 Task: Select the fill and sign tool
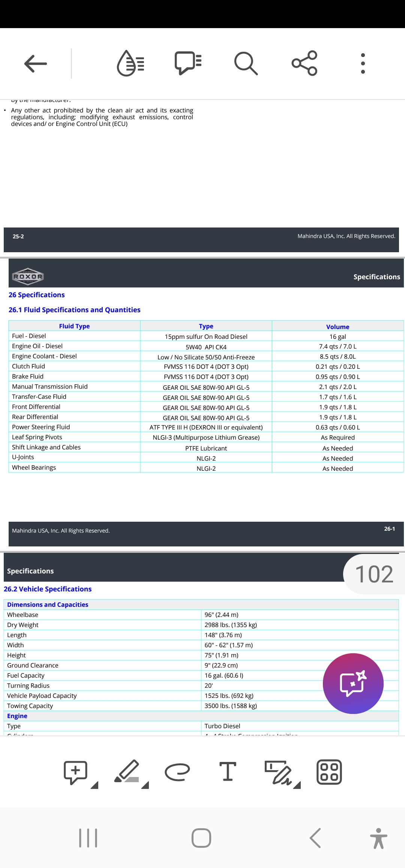277,772
